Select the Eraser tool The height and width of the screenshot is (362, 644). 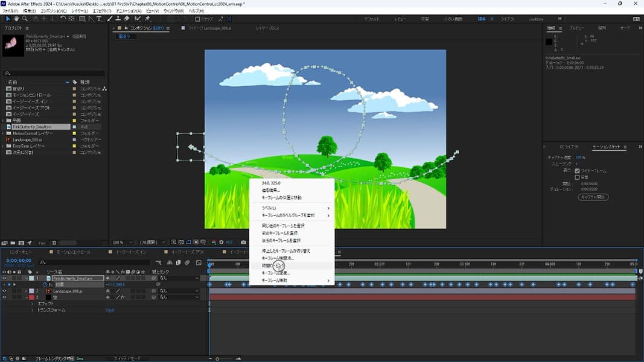tap(127, 19)
